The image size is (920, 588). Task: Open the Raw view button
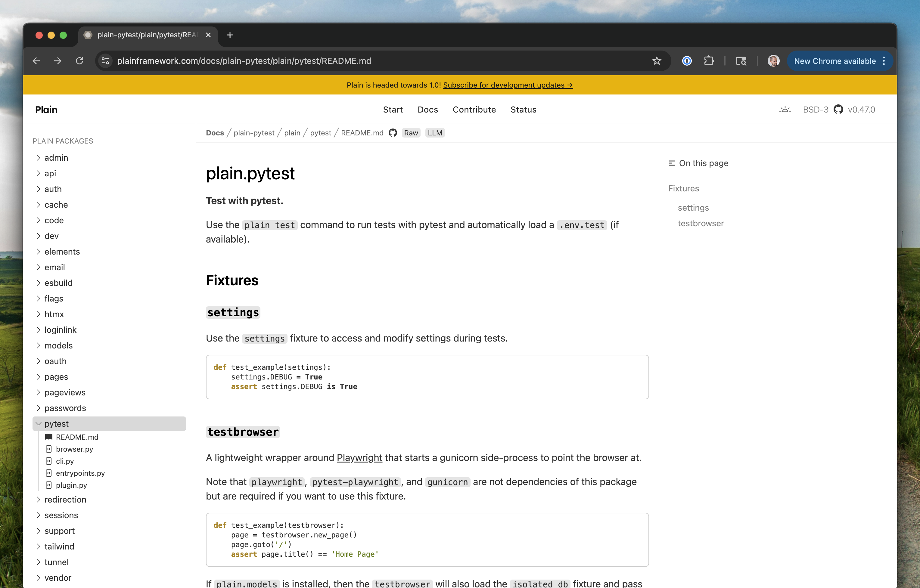(411, 133)
